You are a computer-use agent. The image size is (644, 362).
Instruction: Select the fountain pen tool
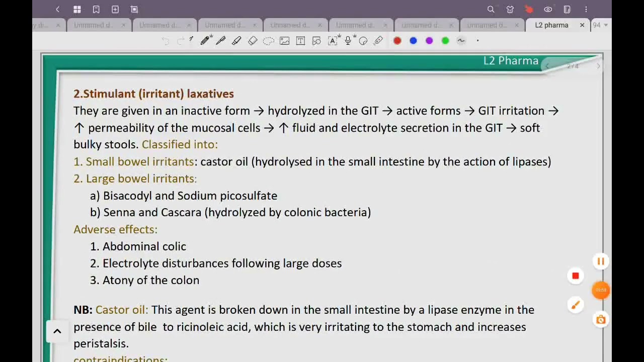221,41
